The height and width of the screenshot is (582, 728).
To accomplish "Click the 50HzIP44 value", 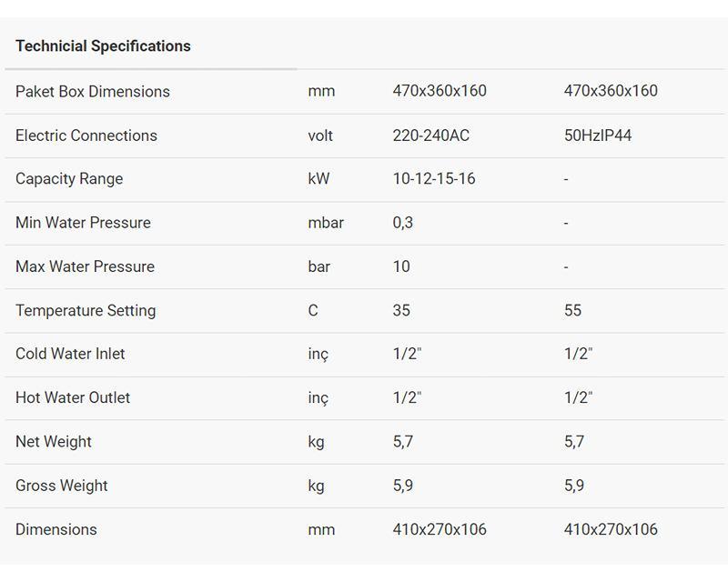I will pyautogui.click(x=598, y=135).
